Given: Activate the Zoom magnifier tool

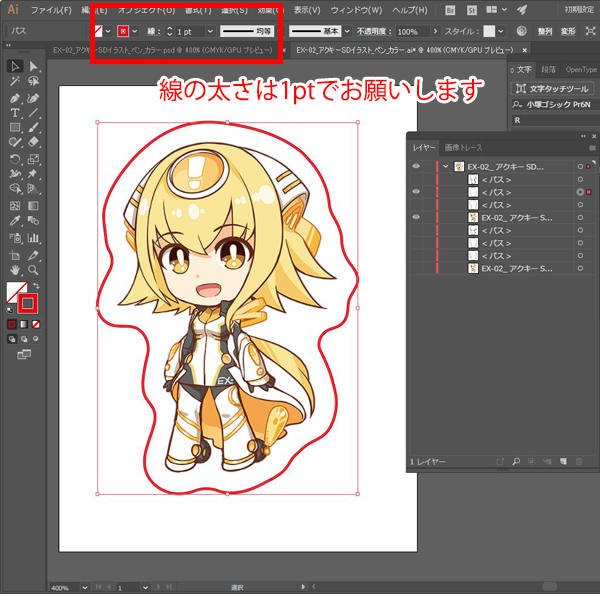Looking at the screenshot, I should coord(33,270).
